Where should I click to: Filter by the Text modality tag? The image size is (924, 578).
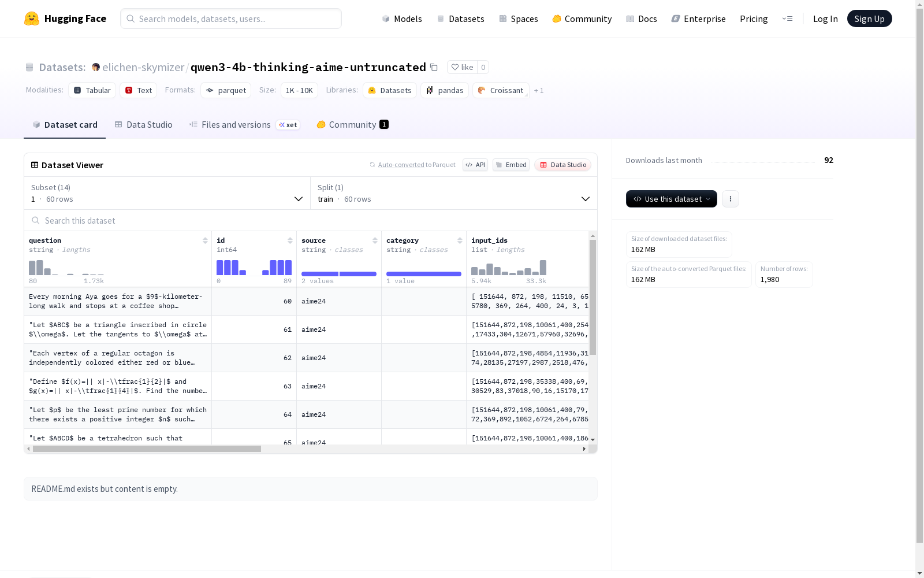[139, 90]
